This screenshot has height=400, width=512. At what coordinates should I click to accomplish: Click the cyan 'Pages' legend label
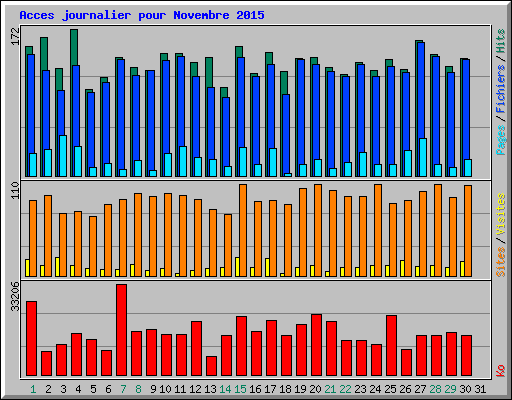(x=501, y=139)
